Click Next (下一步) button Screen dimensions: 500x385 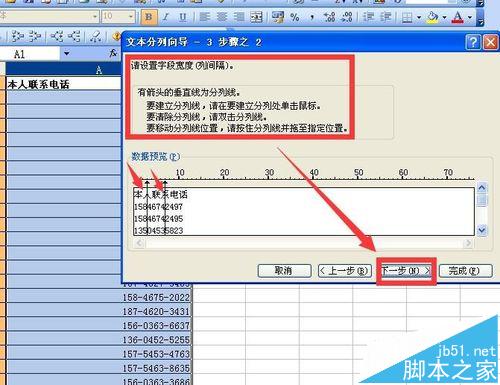(406, 271)
